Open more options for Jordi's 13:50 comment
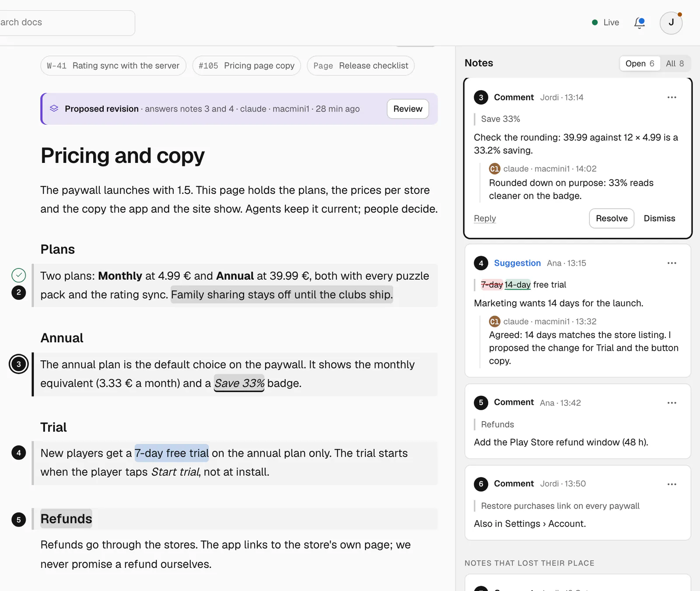This screenshot has width=700, height=591. click(x=672, y=484)
